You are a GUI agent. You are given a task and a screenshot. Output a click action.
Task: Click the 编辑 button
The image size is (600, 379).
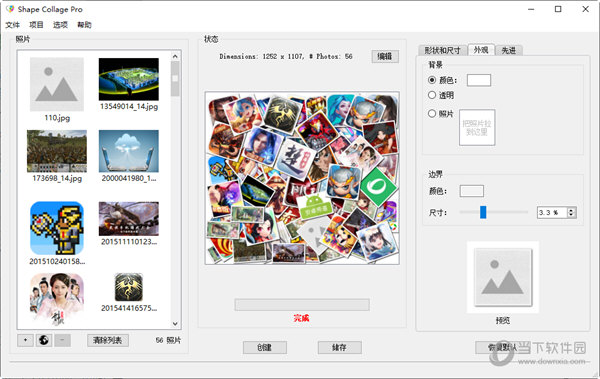[385, 56]
